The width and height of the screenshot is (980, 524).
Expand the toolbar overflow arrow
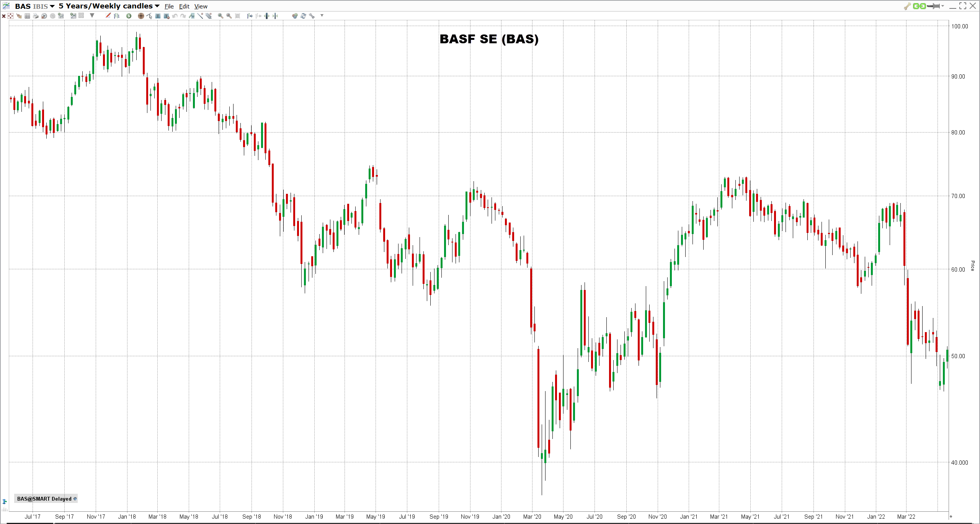click(322, 16)
